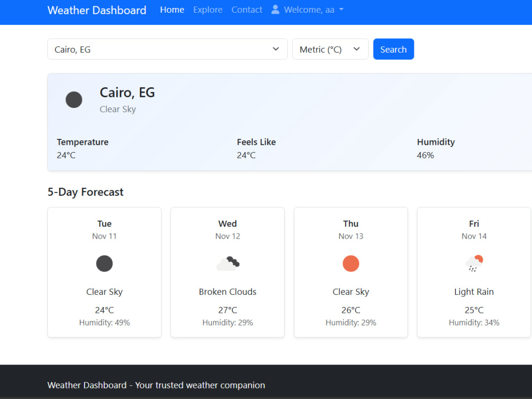The height and width of the screenshot is (399, 532).
Task: Expand the Welcome, aa user menu
Action: tap(307, 10)
